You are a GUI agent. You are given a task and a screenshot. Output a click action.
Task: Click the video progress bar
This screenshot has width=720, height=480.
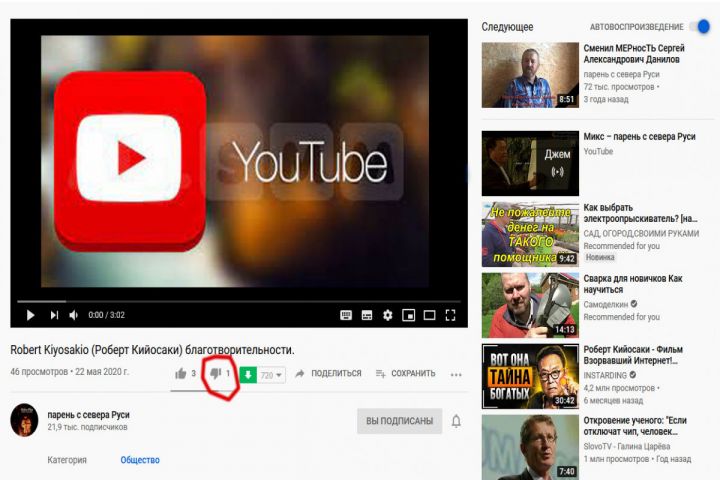[x=238, y=301]
